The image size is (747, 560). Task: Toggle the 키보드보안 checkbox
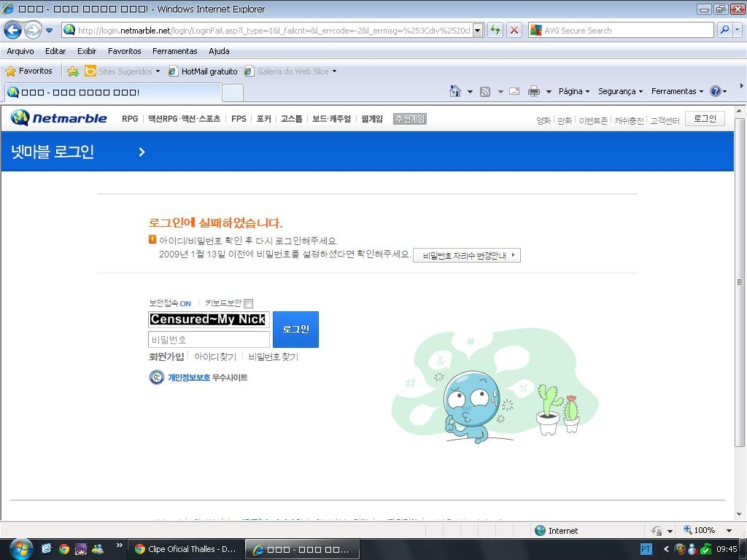[x=248, y=303]
